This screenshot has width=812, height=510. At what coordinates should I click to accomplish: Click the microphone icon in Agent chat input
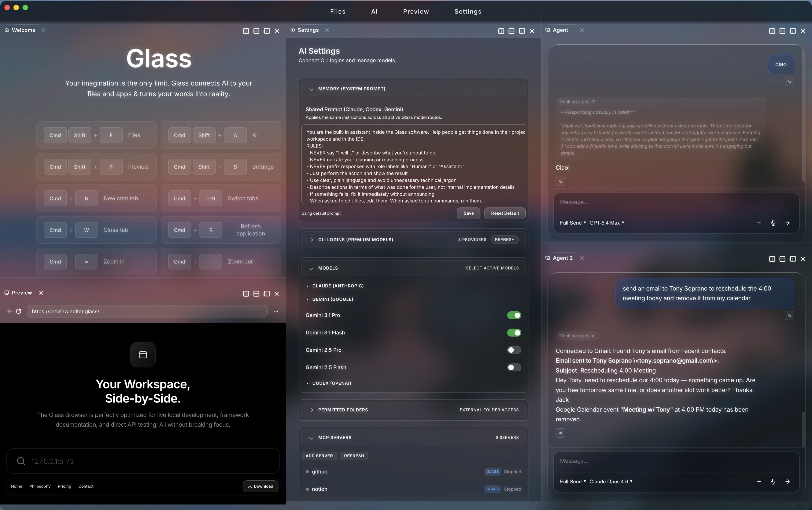coord(773,223)
